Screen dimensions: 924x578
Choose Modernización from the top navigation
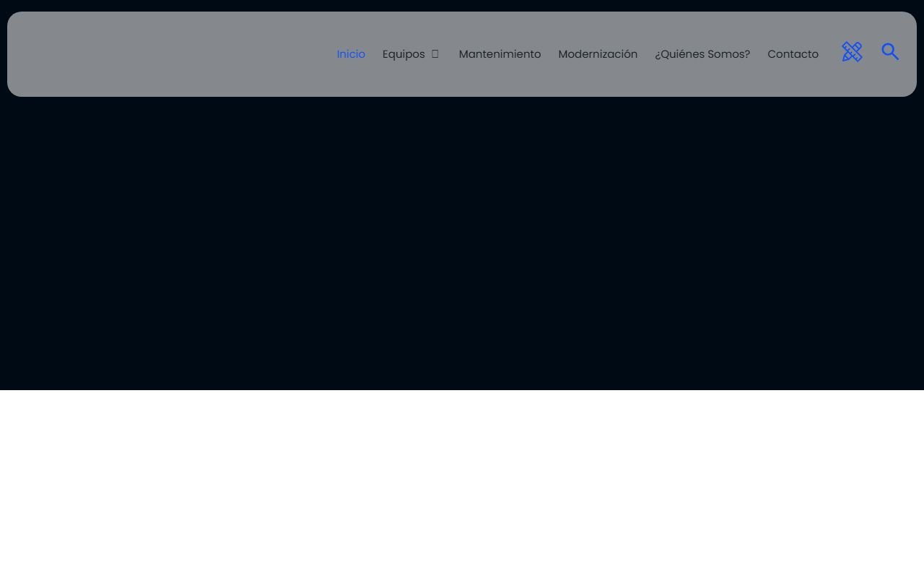click(x=598, y=54)
